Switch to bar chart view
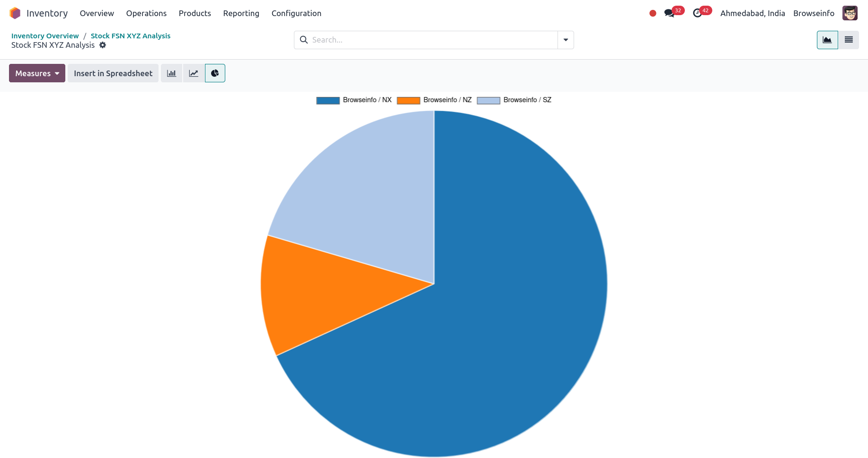868x458 pixels. coord(171,73)
